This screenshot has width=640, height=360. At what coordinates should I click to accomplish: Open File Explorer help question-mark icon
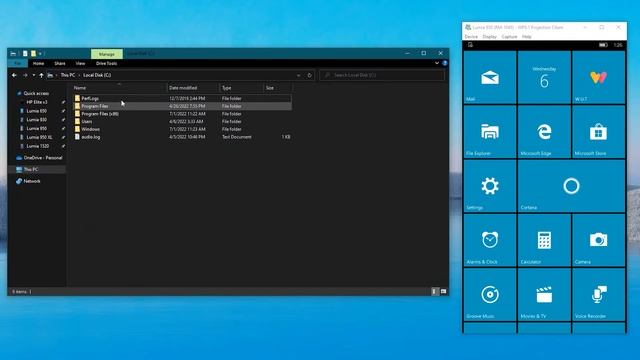pyautogui.click(x=444, y=63)
